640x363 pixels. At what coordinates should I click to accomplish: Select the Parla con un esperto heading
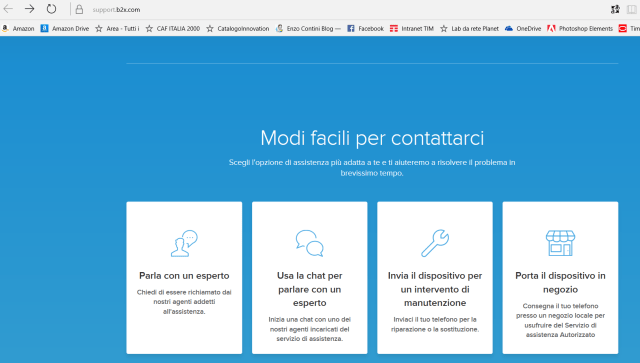[184, 276]
